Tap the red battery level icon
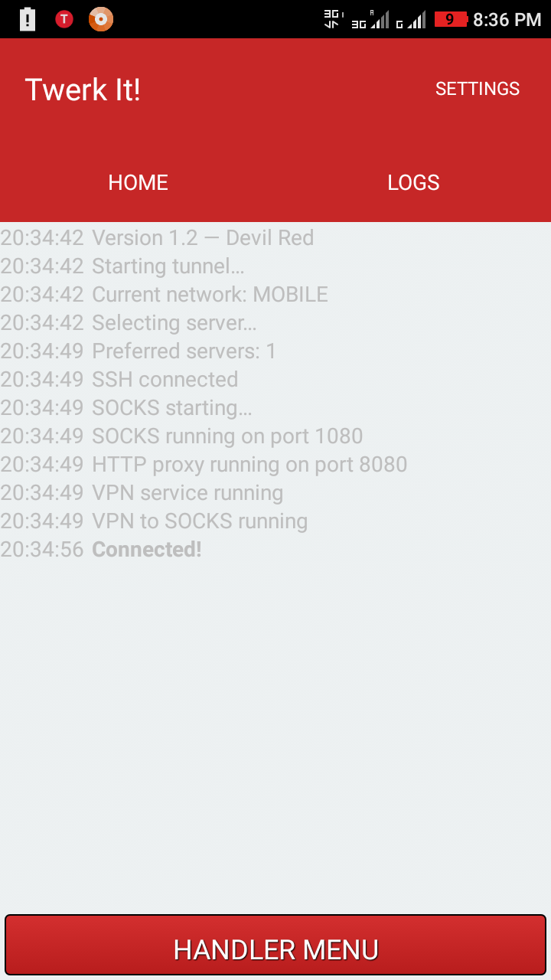 click(x=451, y=19)
